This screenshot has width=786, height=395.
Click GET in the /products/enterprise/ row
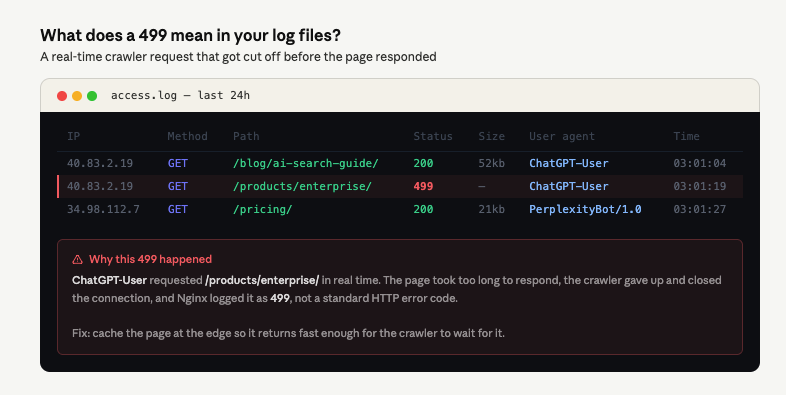[x=177, y=186]
